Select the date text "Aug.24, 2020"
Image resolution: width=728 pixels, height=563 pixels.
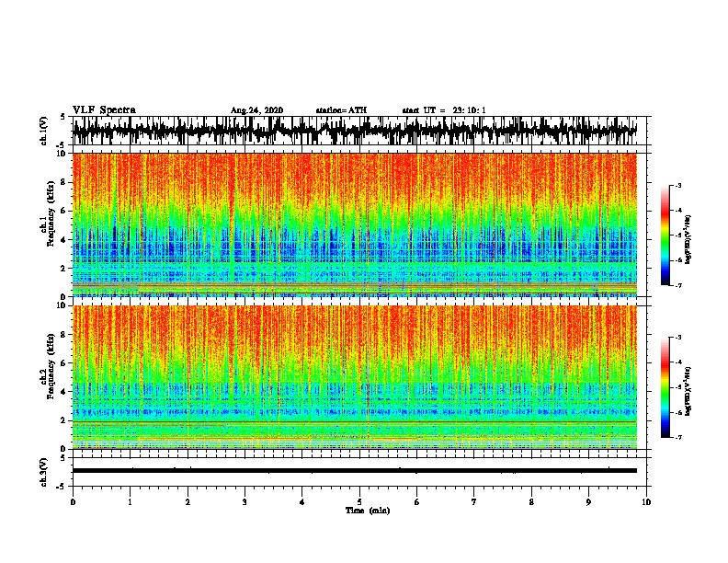click(256, 110)
